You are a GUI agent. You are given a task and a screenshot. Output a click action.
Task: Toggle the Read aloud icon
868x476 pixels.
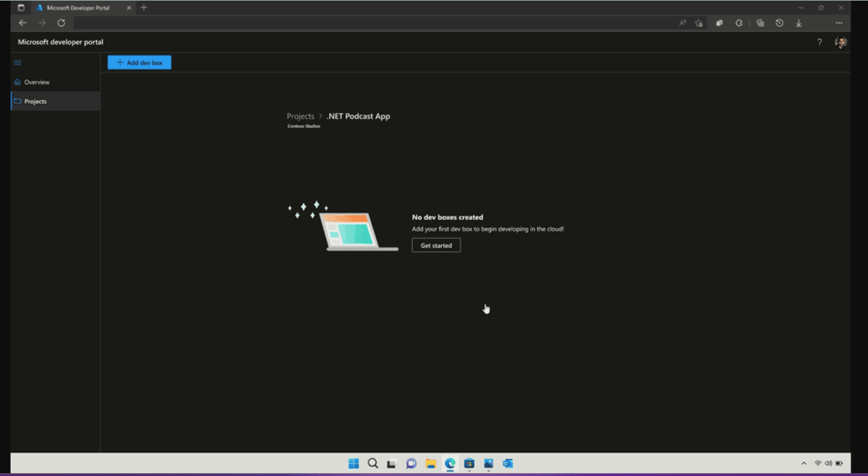[682, 23]
